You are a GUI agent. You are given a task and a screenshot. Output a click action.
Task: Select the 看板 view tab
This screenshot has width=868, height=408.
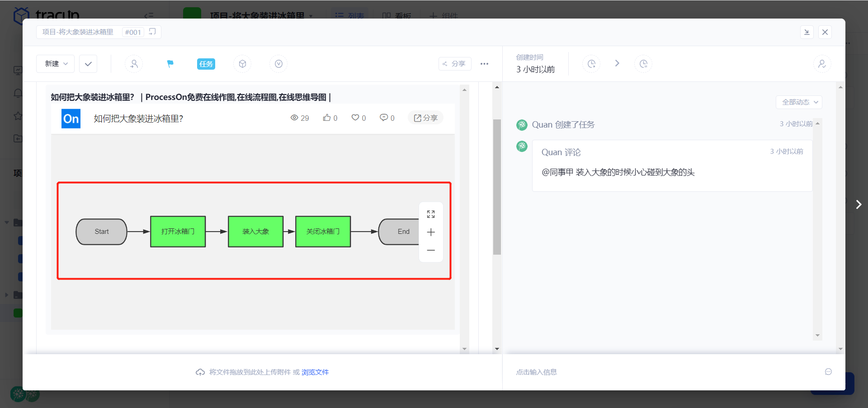pyautogui.click(x=396, y=16)
